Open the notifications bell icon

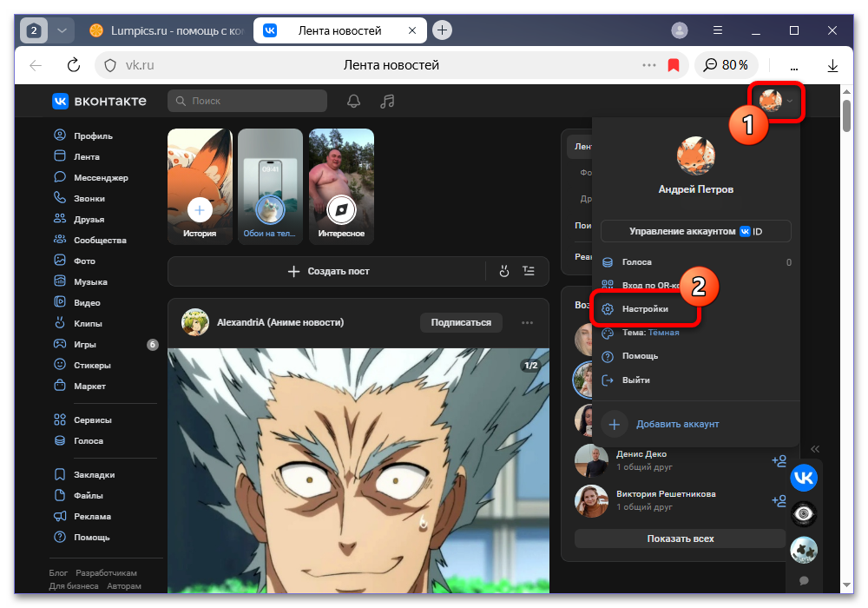(354, 101)
